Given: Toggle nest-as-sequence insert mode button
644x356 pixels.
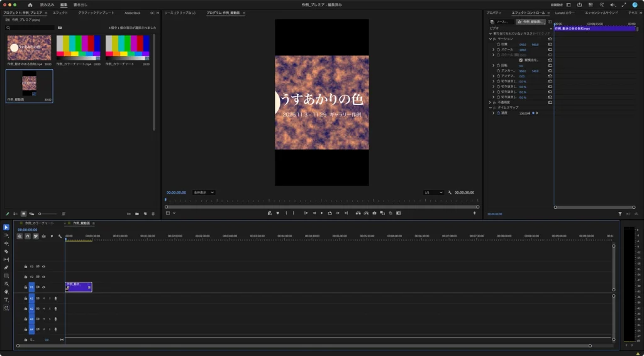Looking at the screenshot, I should point(19,236).
